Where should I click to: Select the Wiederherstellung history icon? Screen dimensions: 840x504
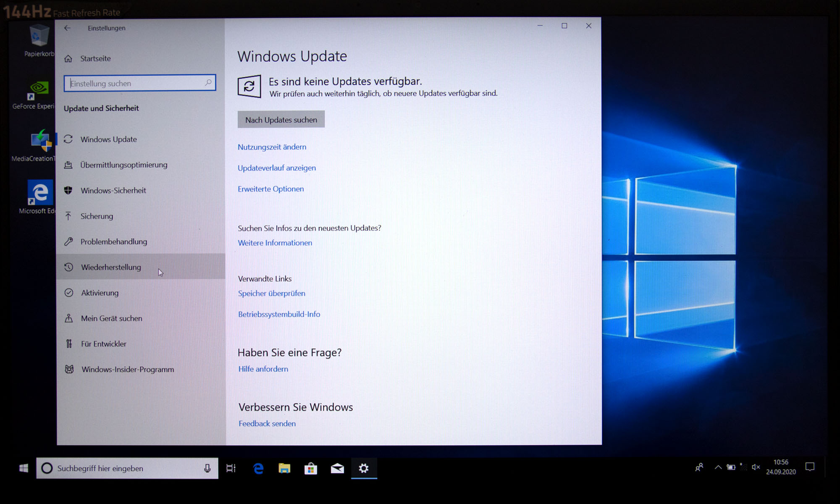click(69, 267)
